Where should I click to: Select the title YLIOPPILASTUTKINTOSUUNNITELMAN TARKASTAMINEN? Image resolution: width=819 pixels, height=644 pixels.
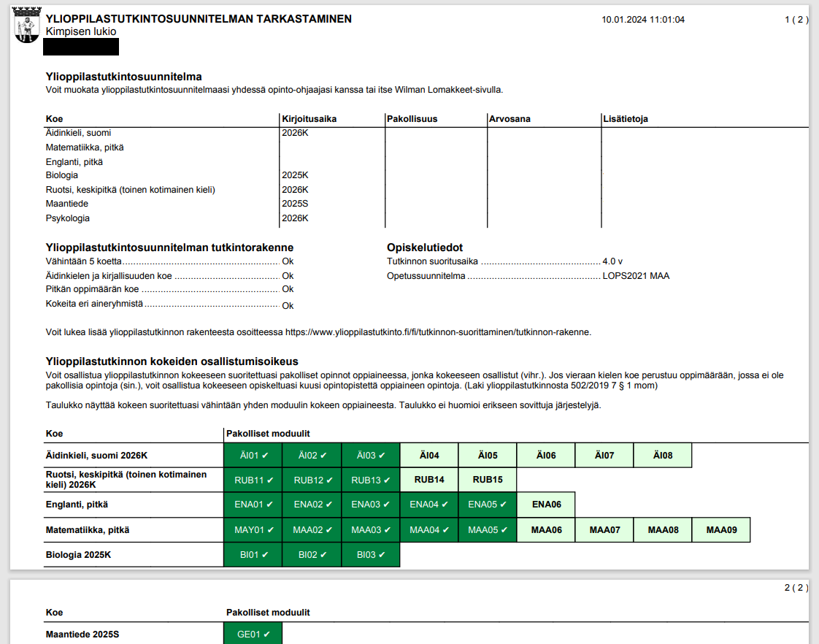pos(199,19)
